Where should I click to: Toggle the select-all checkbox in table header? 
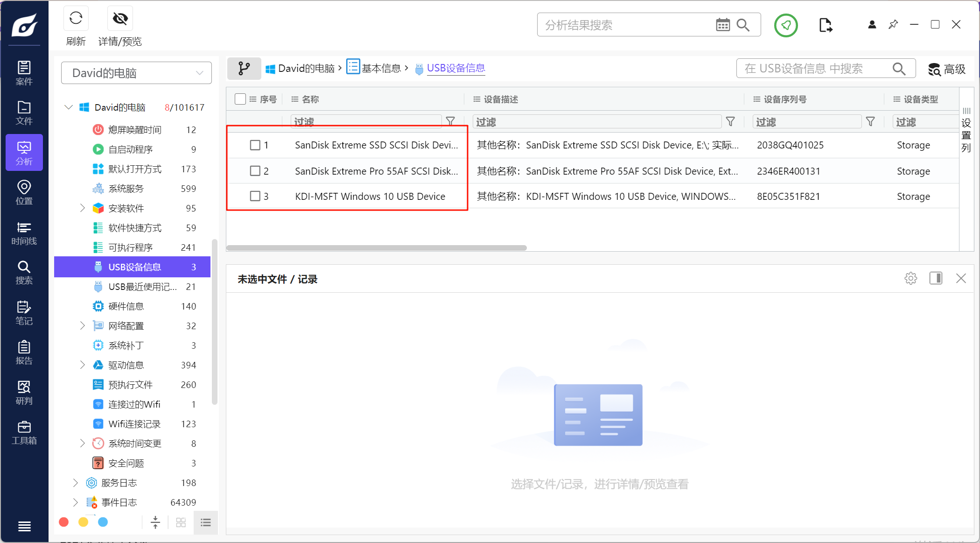pyautogui.click(x=240, y=99)
